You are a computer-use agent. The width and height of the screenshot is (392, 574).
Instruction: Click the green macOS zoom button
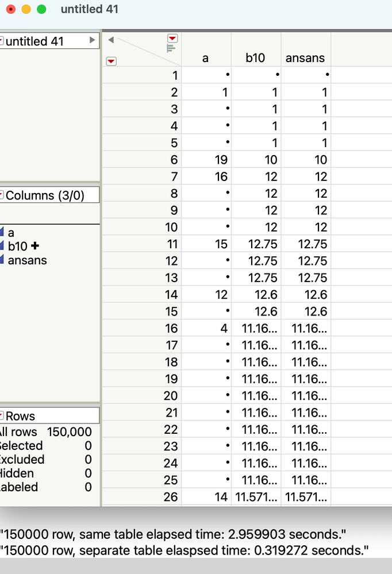click(x=41, y=9)
